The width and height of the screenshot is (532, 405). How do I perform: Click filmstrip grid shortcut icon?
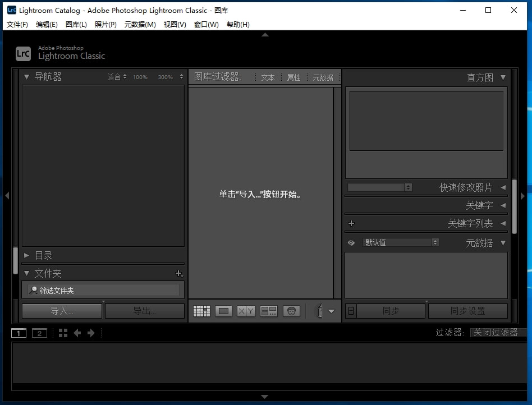[63, 333]
